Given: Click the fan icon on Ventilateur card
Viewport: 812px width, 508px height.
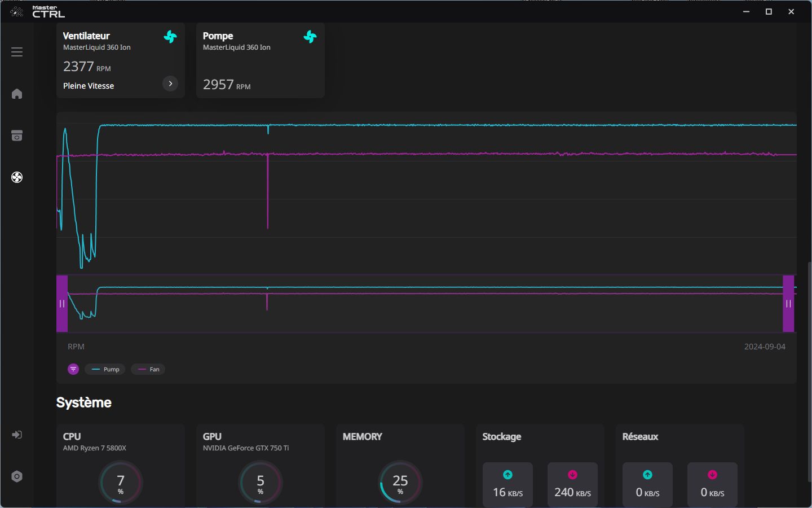Looking at the screenshot, I should (x=170, y=37).
